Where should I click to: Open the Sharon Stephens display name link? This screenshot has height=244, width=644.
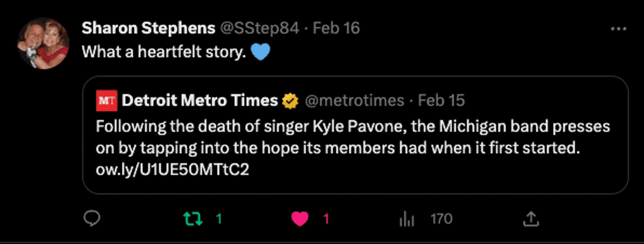click(148, 28)
